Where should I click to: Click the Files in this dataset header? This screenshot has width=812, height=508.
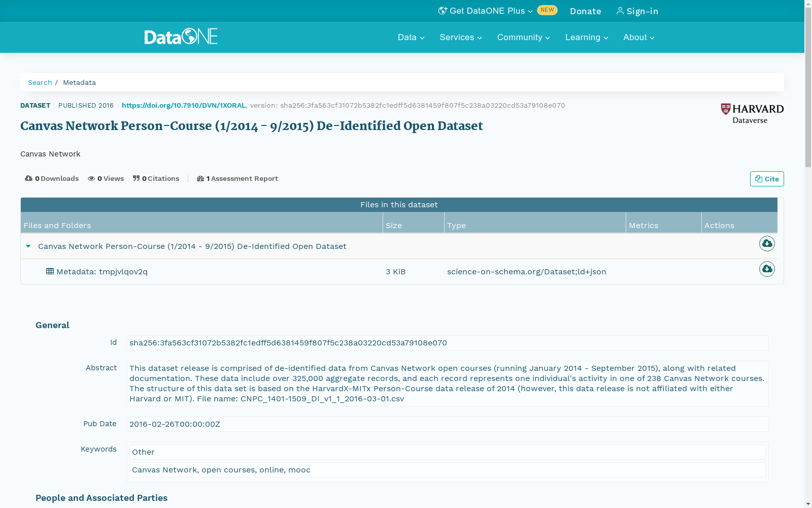[x=399, y=205]
